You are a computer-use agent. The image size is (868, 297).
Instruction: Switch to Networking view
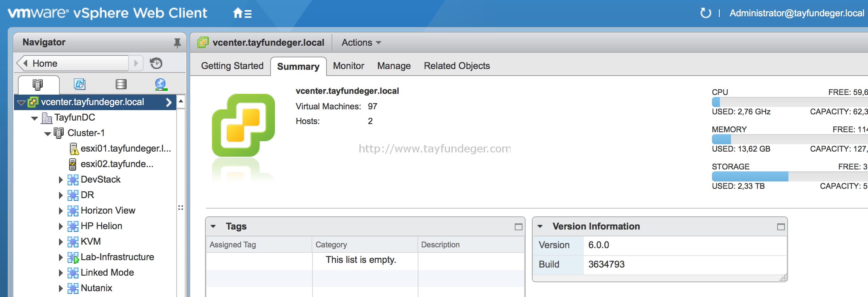click(161, 84)
